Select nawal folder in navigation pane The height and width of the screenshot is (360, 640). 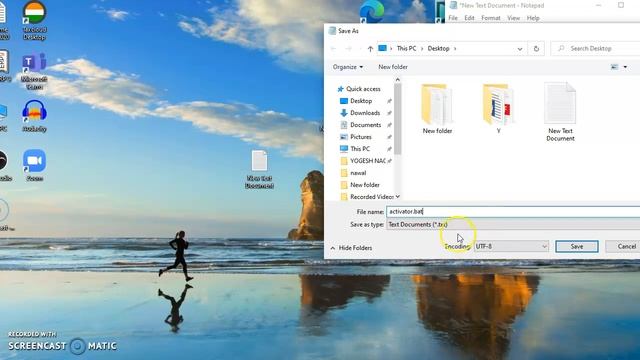[353, 173]
